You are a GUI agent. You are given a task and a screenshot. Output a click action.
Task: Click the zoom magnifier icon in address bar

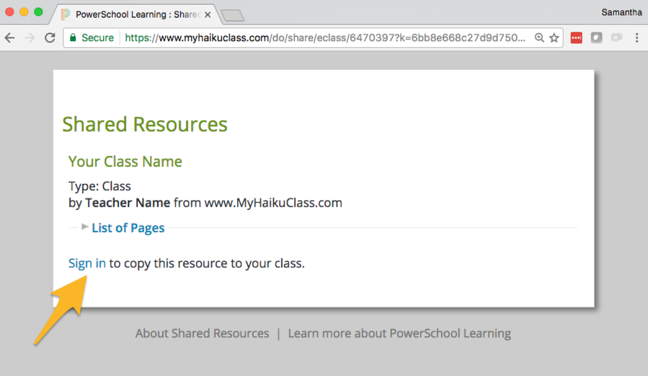[539, 38]
